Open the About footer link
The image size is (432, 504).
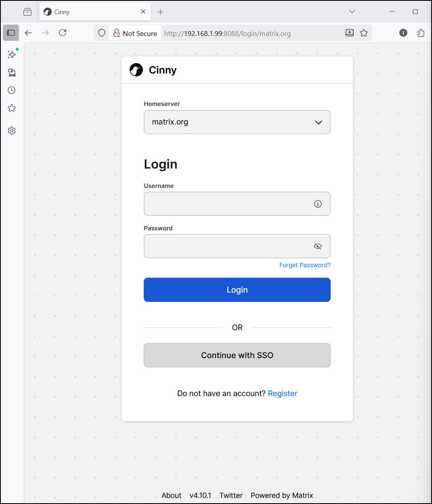point(171,496)
